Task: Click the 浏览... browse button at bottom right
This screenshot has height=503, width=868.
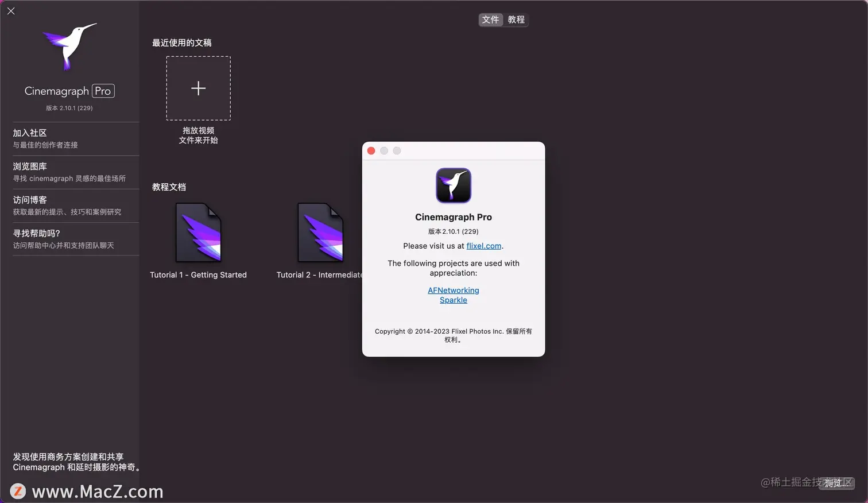Action: (838, 483)
